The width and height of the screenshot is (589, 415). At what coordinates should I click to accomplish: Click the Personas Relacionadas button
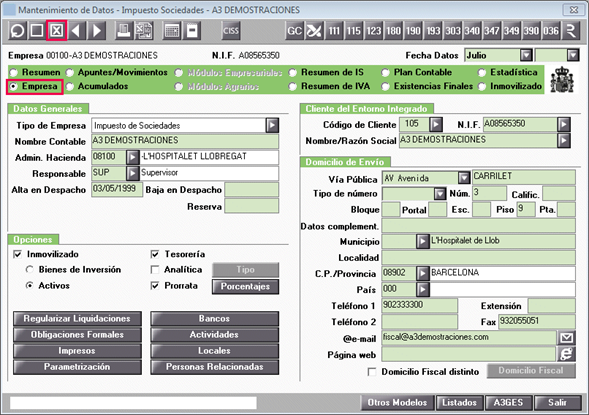coord(214,367)
